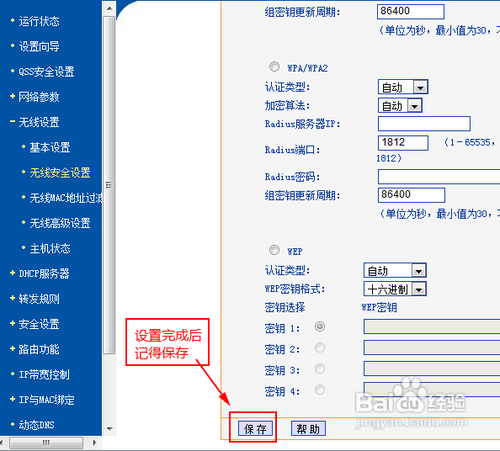This screenshot has height=451, width=500.
Task: Click the top 组密钥更新周期 field
Action: point(411,12)
